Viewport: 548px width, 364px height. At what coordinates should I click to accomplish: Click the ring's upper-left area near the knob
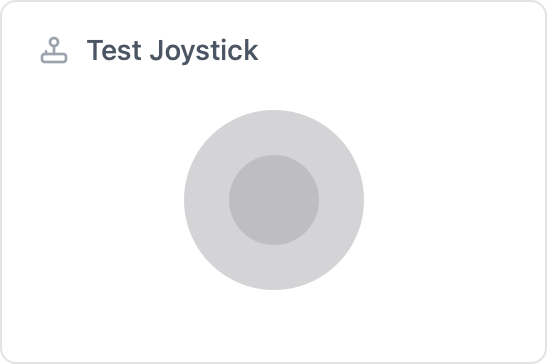(226, 152)
